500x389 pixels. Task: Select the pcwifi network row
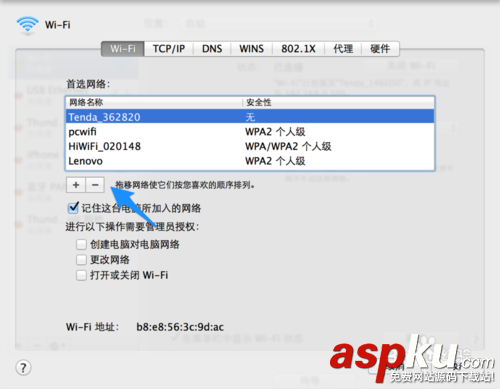pos(250,132)
